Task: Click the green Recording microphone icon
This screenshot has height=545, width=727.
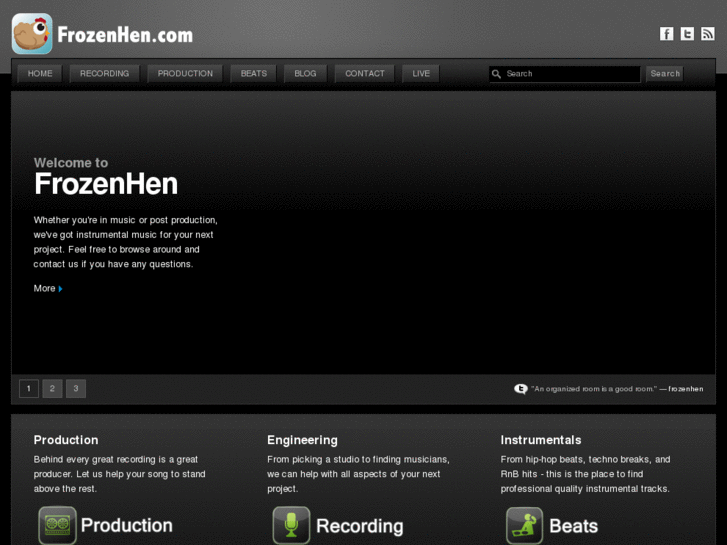Action: click(x=291, y=525)
